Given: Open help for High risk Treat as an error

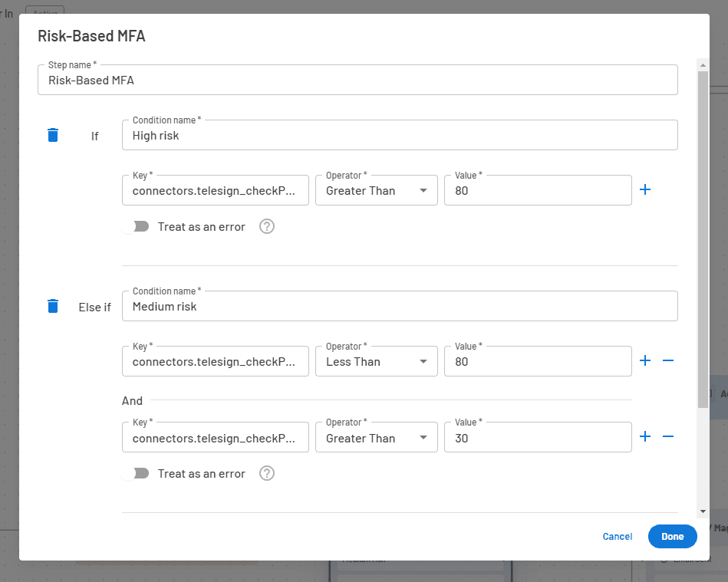Looking at the screenshot, I should 267,226.
